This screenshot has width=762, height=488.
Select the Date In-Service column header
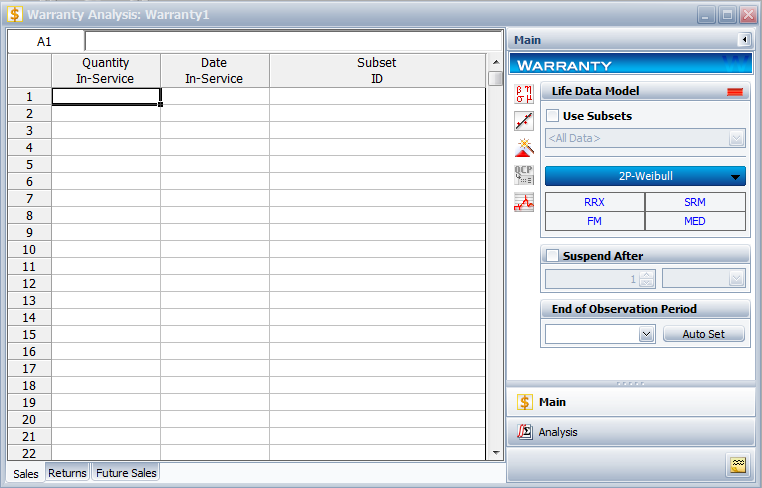214,70
